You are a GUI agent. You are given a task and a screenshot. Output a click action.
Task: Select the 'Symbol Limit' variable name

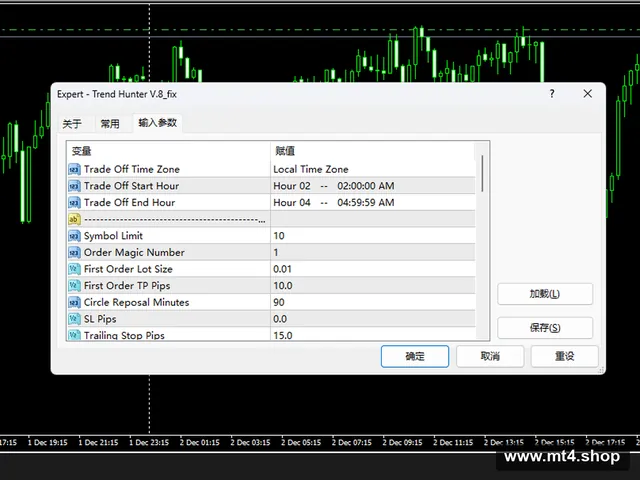(x=113, y=236)
